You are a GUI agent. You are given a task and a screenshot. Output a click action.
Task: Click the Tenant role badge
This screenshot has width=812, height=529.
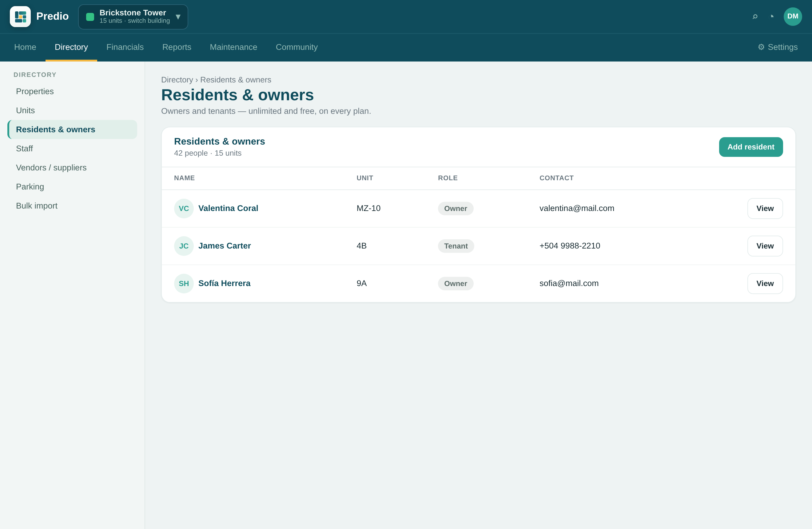(x=456, y=246)
